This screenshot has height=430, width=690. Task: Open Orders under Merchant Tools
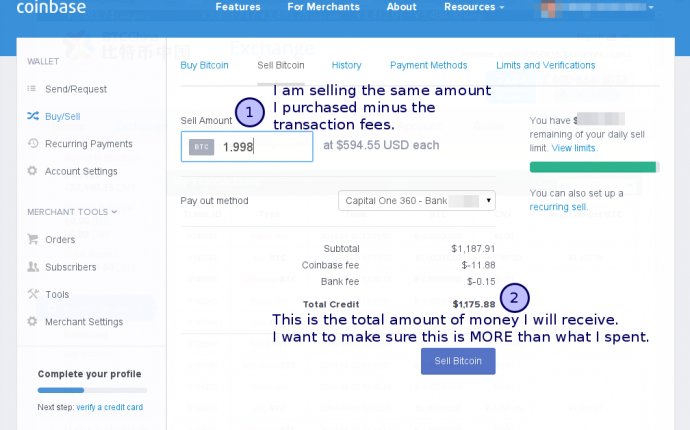pyautogui.click(x=60, y=240)
